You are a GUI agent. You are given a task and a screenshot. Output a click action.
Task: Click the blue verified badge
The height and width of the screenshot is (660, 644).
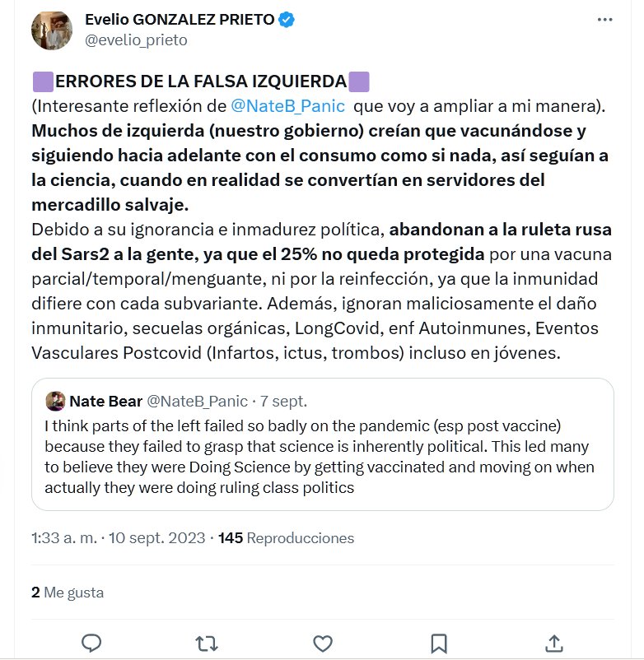coord(287,20)
